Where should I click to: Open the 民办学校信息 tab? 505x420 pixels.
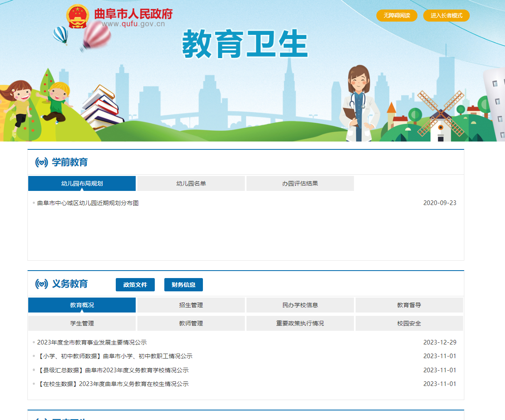(300, 305)
